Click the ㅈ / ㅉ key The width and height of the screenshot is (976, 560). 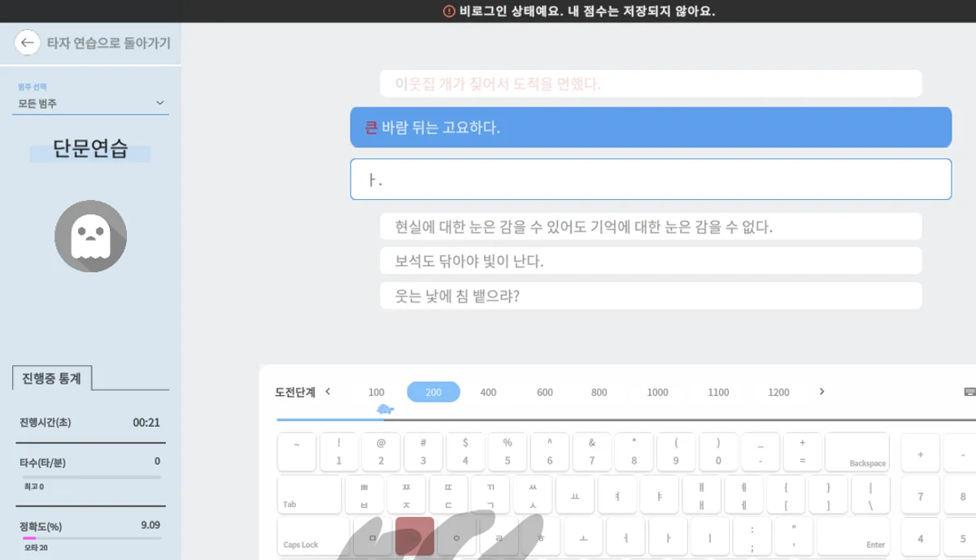tap(407, 494)
